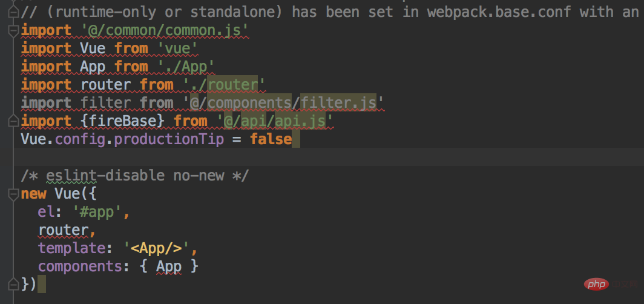Collapse the new Vue block fold marker
This screenshot has height=304, width=644.
[13, 194]
